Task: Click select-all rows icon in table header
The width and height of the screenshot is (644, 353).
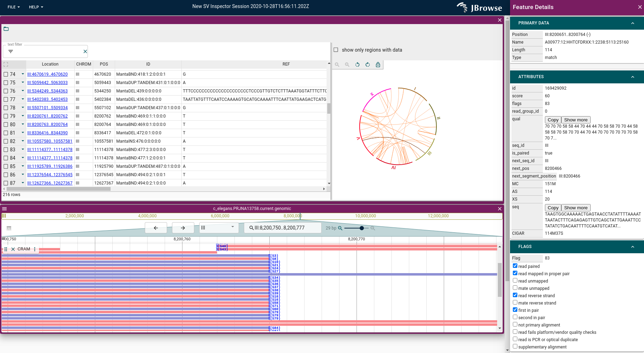Action: (6, 64)
